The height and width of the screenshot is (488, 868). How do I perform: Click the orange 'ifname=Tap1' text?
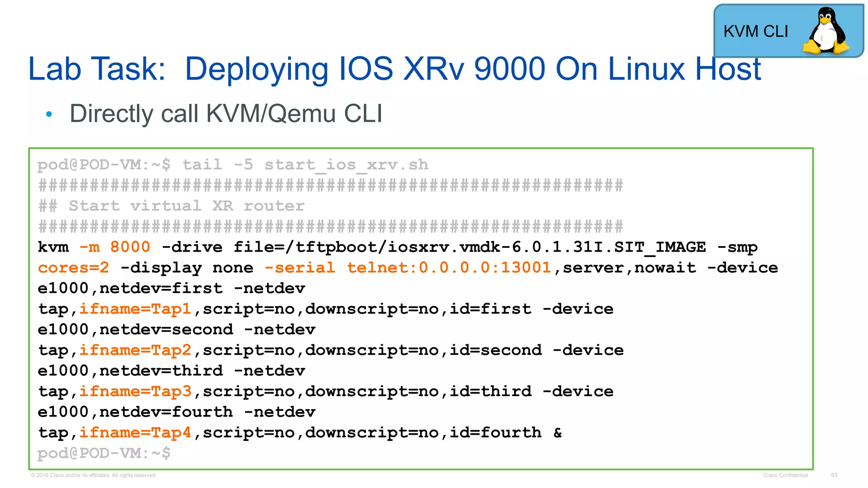pyautogui.click(x=135, y=309)
